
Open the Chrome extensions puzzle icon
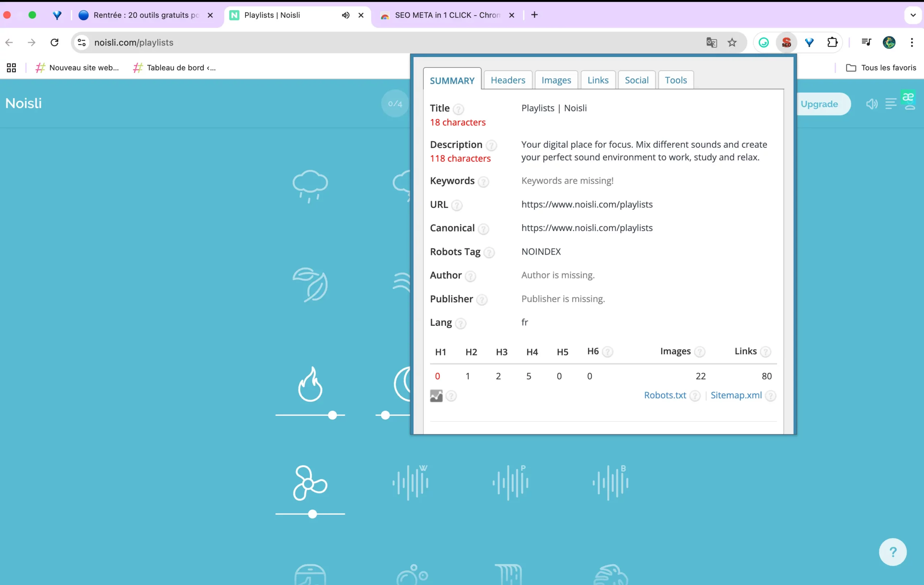pyautogui.click(x=832, y=43)
